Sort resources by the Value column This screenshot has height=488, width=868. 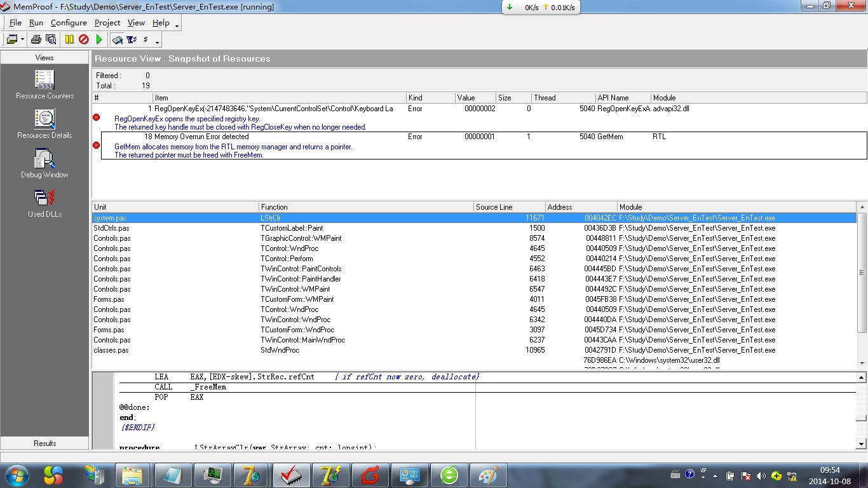475,98
